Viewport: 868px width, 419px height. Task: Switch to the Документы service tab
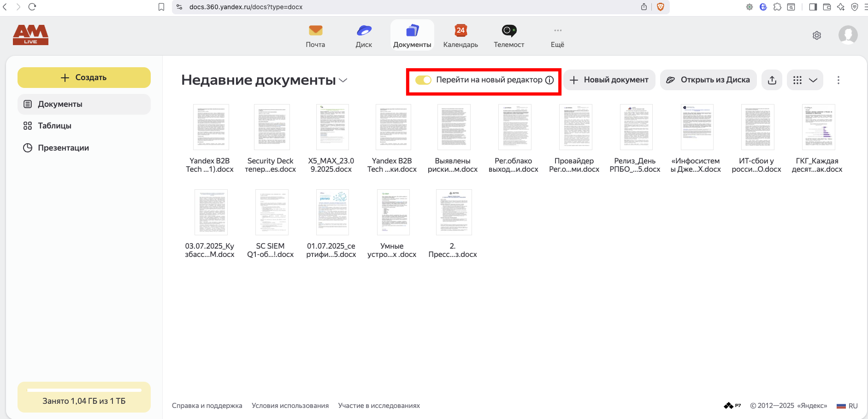click(412, 35)
